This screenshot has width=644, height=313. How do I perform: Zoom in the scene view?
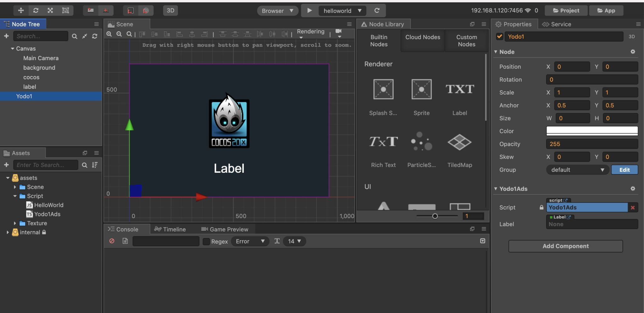tap(109, 34)
